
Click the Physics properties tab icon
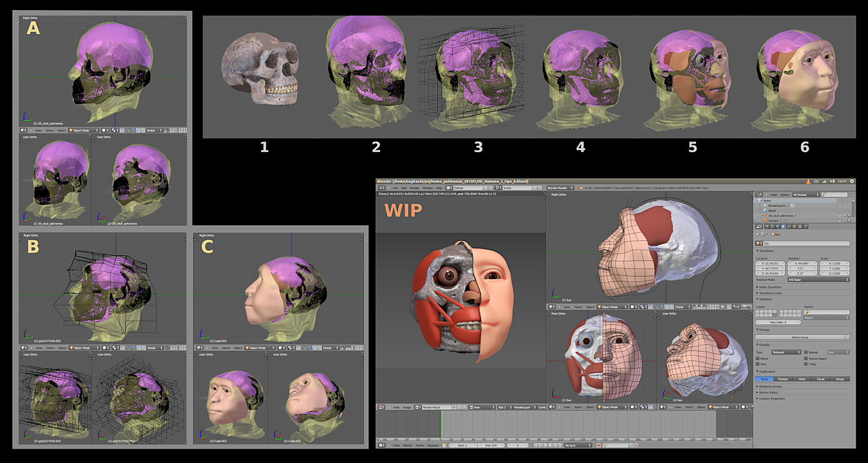pos(805,226)
